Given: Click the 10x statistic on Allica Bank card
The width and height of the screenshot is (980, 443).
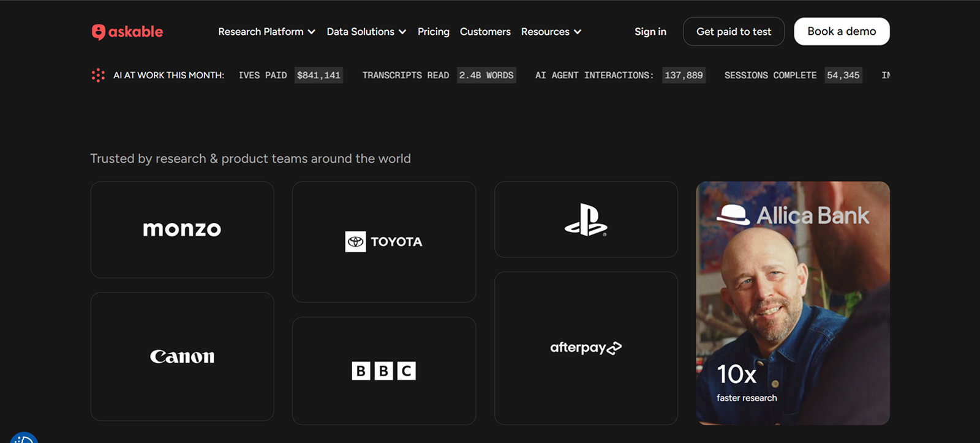Looking at the screenshot, I should click(x=736, y=374).
